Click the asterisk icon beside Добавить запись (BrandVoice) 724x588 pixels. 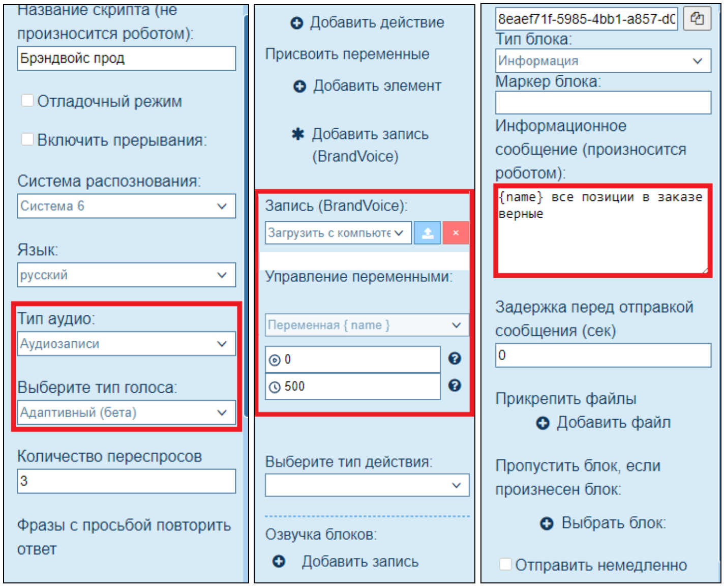click(298, 134)
